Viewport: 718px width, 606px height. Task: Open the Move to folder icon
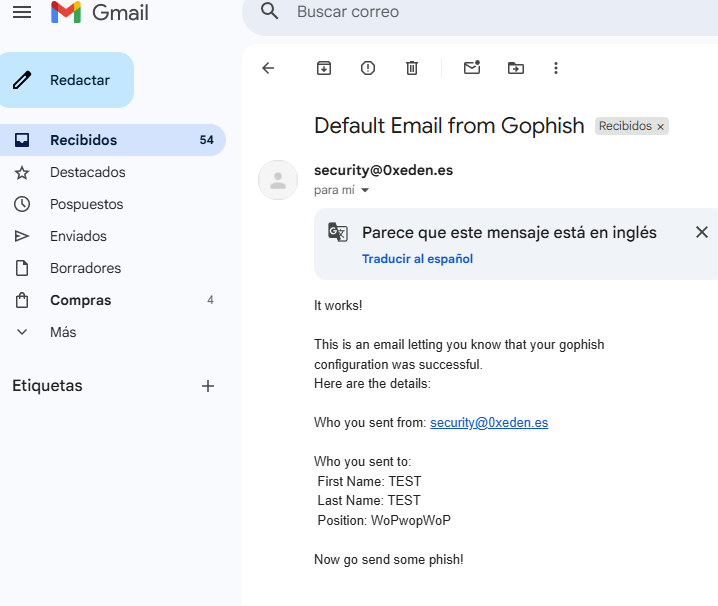516,68
